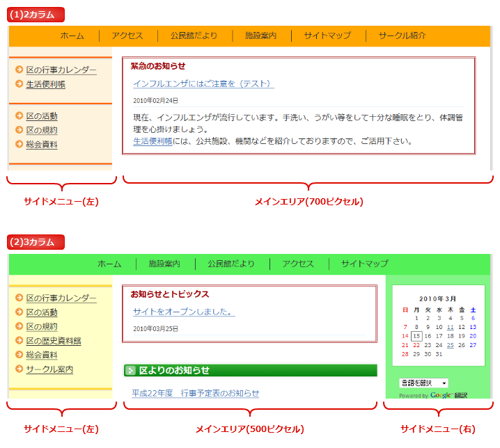
Task: Open 施設案内 in the green navigation bar
Action: 164,264
